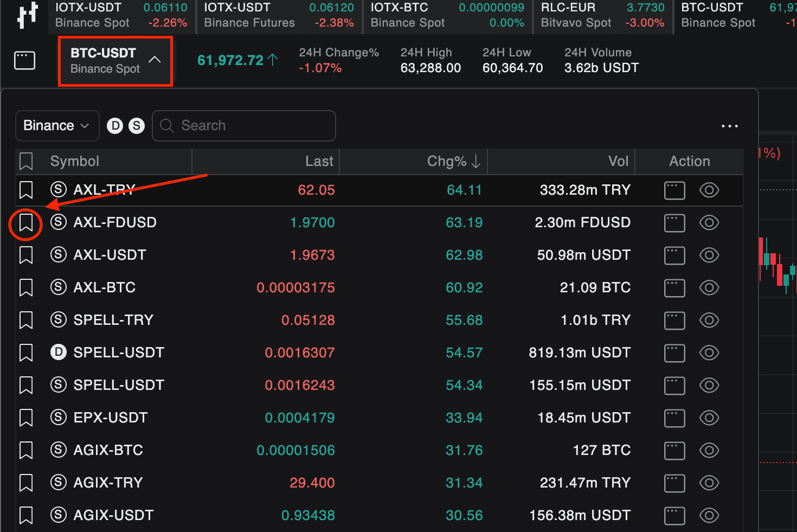Toggle watch eye for AXL-TRY

(709, 190)
